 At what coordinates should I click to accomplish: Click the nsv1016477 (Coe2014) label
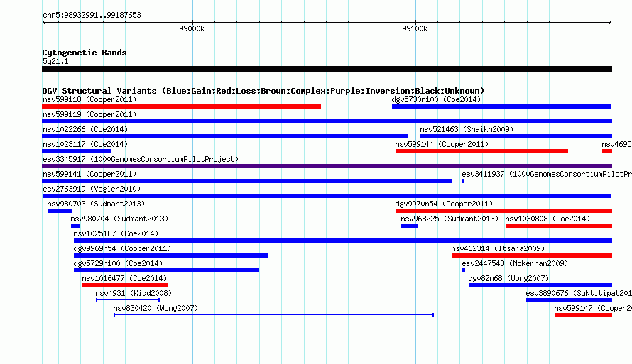click(124, 278)
